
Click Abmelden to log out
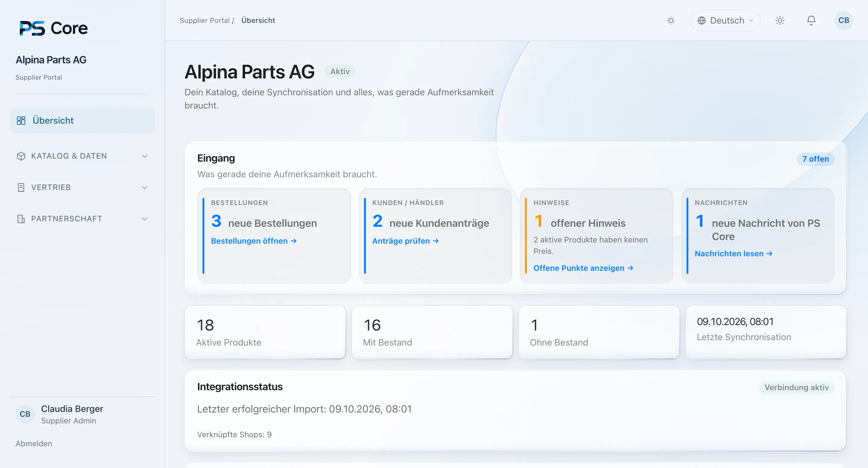(34, 443)
